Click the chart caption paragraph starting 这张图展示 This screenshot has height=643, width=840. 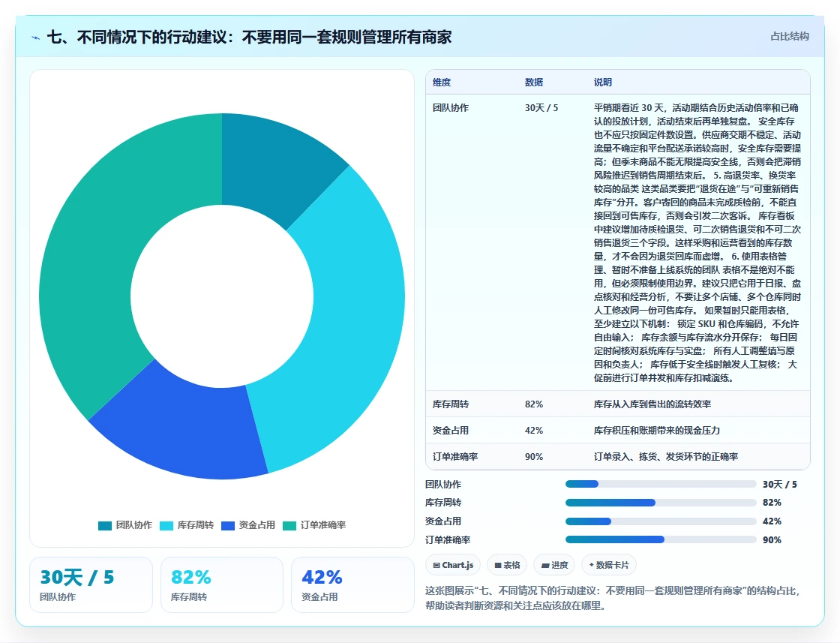(x=612, y=598)
